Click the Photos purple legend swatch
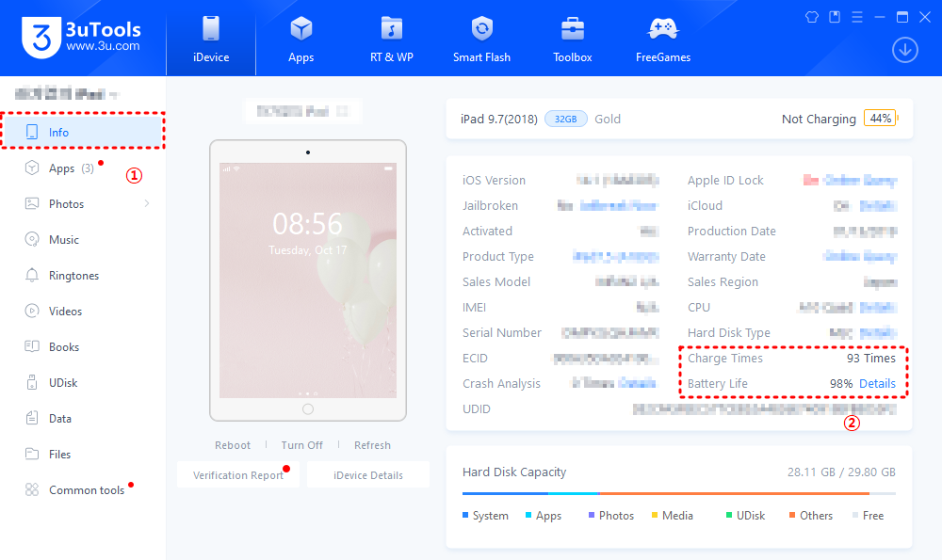This screenshot has width=942, height=560. pyautogui.click(x=592, y=516)
